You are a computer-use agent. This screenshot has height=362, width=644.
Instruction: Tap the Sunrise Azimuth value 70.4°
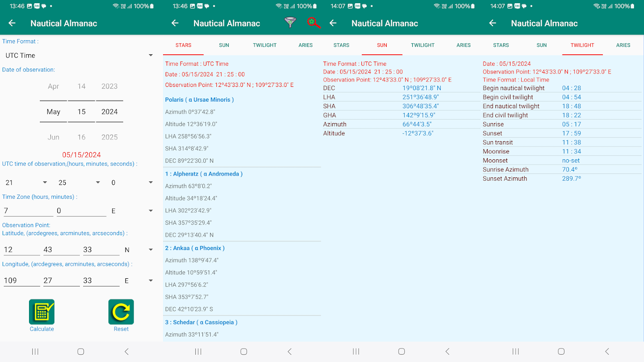pyautogui.click(x=570, y=170)
